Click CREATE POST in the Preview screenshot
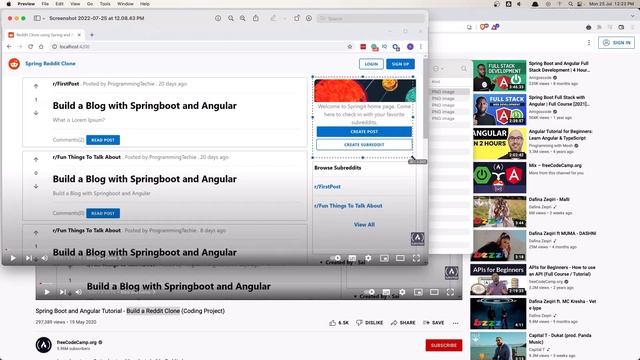Image resolution: width=640 pixels, height=360 pixels. click(x=364, y=131)
